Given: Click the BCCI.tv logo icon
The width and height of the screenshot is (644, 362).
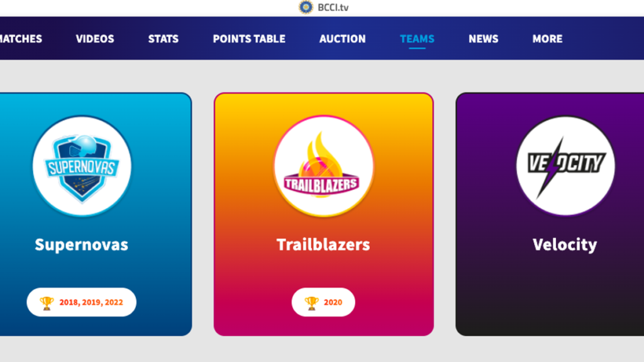Looking at the screenshot, I should 306,8.
